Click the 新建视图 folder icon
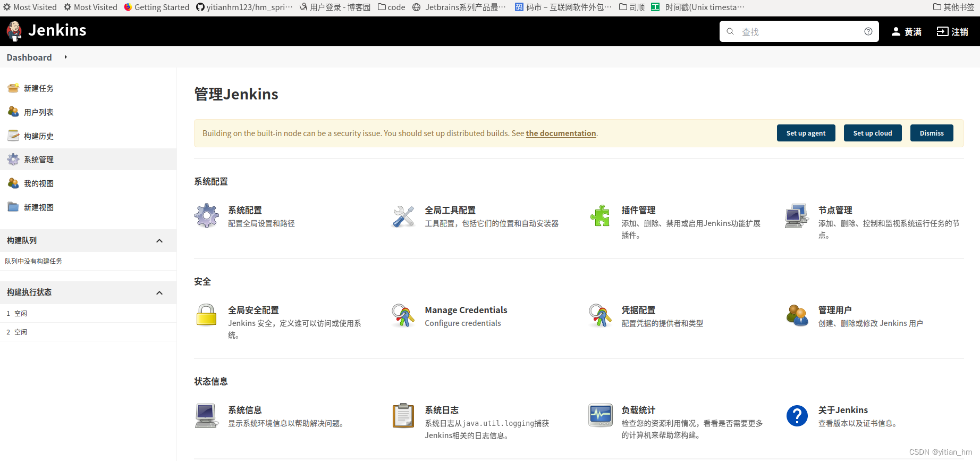The image size is (980, 461). pyautogui.click(x=13, y=207)
